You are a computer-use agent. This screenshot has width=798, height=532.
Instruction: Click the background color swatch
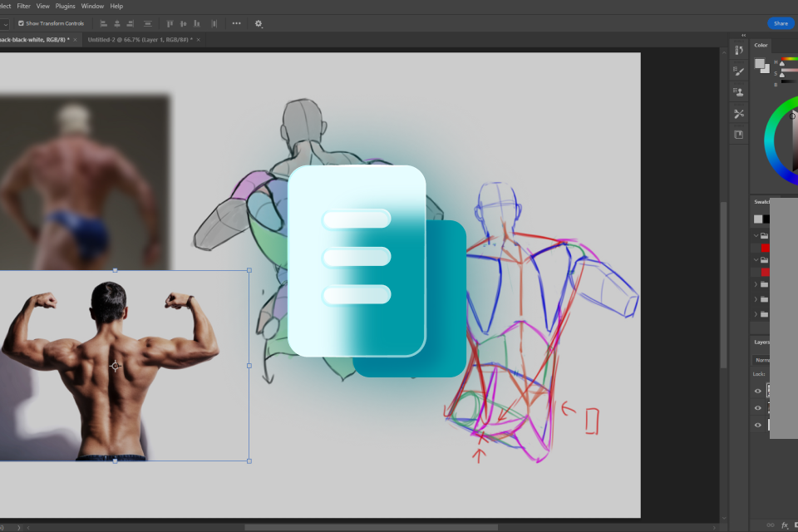(766, 69)
